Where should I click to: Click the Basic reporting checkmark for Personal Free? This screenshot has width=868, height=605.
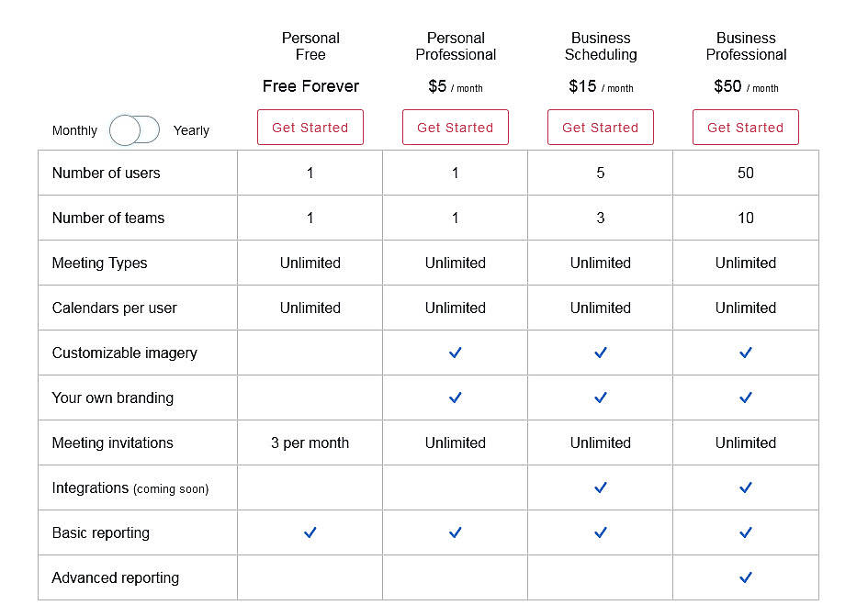[310, 532]
